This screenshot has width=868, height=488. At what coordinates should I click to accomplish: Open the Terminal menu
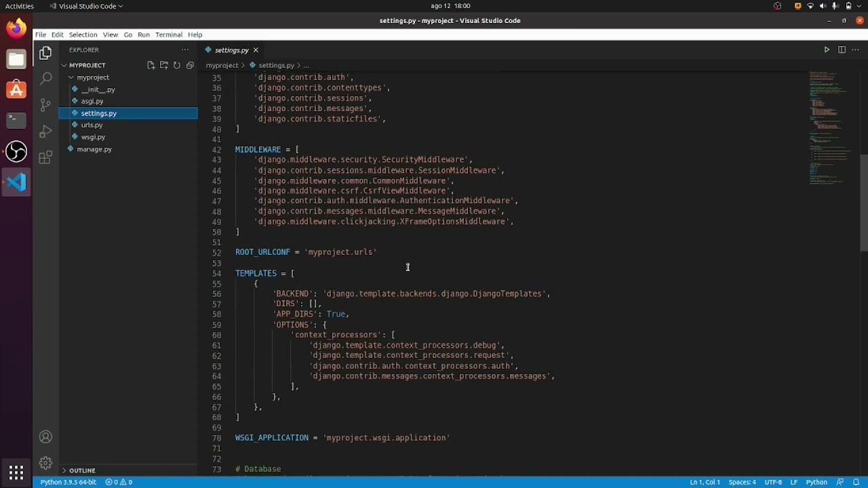click(169, 35)
